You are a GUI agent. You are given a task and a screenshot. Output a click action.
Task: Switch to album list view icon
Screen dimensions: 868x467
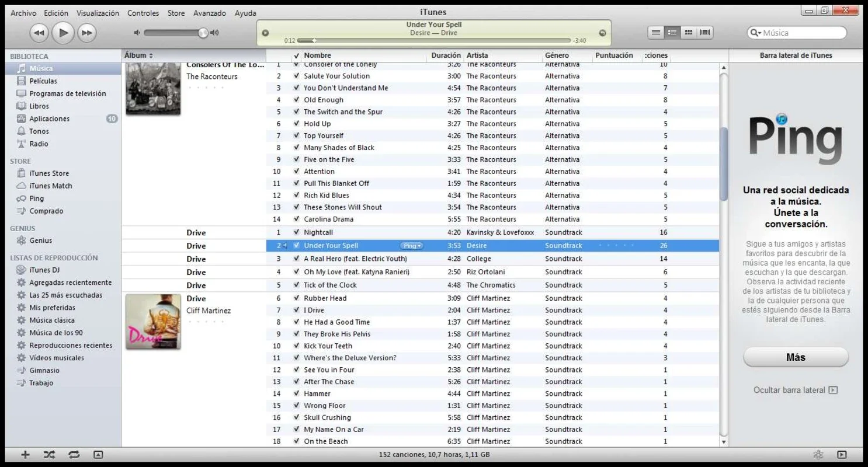(672, 33)
